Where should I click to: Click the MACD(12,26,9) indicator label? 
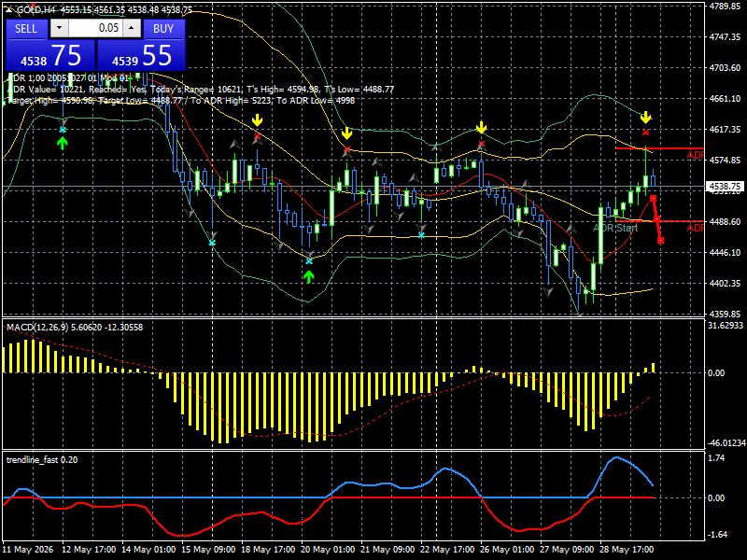click(75, 328)
